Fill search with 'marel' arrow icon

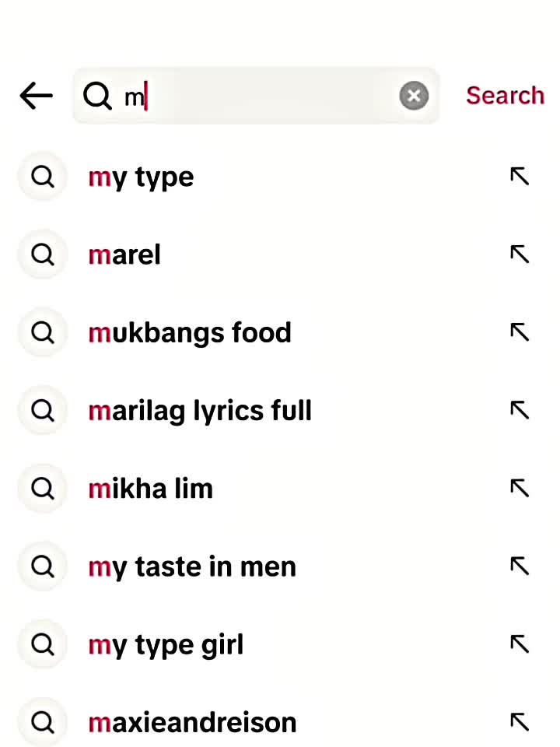[520, 254]
